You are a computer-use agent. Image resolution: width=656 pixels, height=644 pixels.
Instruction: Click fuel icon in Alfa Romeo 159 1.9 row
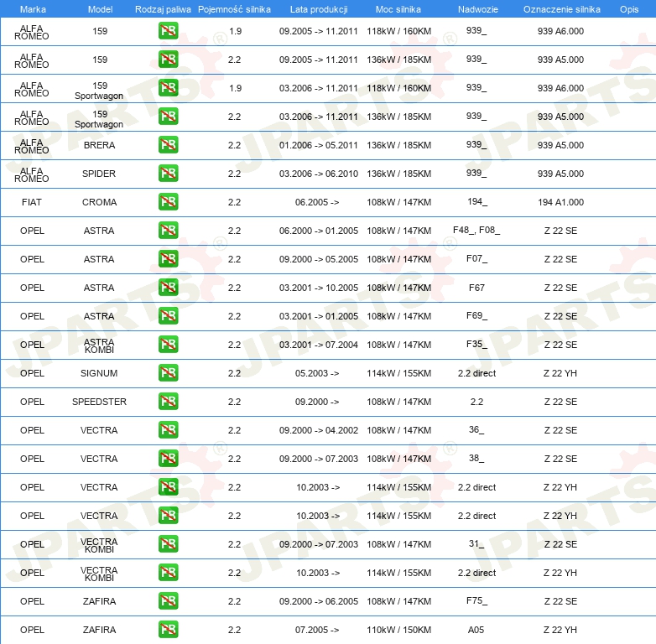168,31
